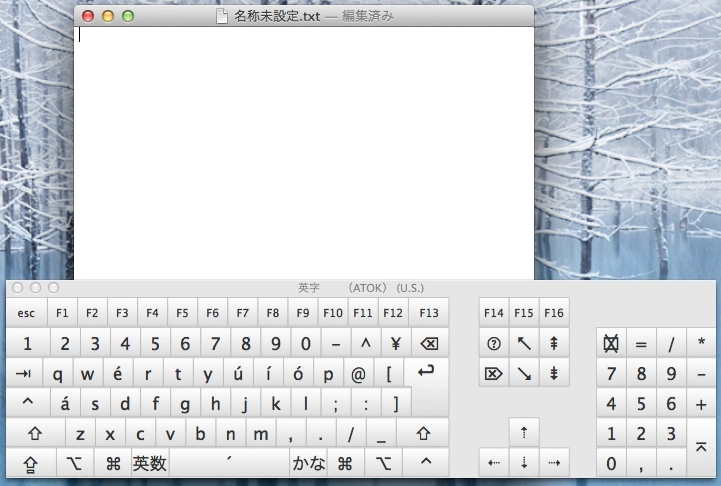The width and height of the screenshot is (721, 486).
Task: Click the ¥ yen key
Action: [x=396, y=343]
